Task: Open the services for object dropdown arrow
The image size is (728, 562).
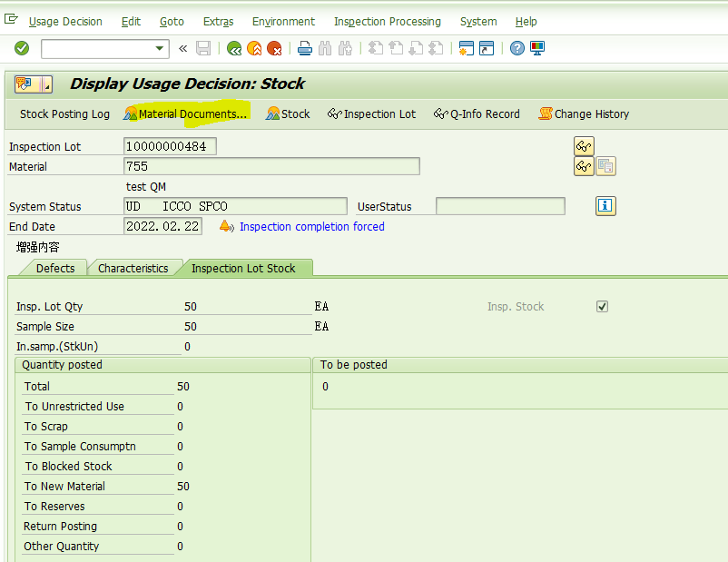Action: click(46, 84)
